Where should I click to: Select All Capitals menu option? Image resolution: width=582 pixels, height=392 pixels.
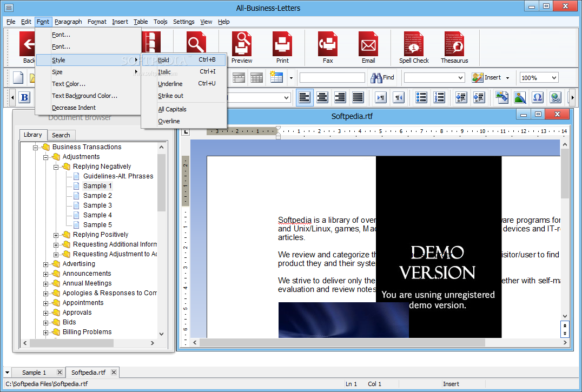coord(184,109)
